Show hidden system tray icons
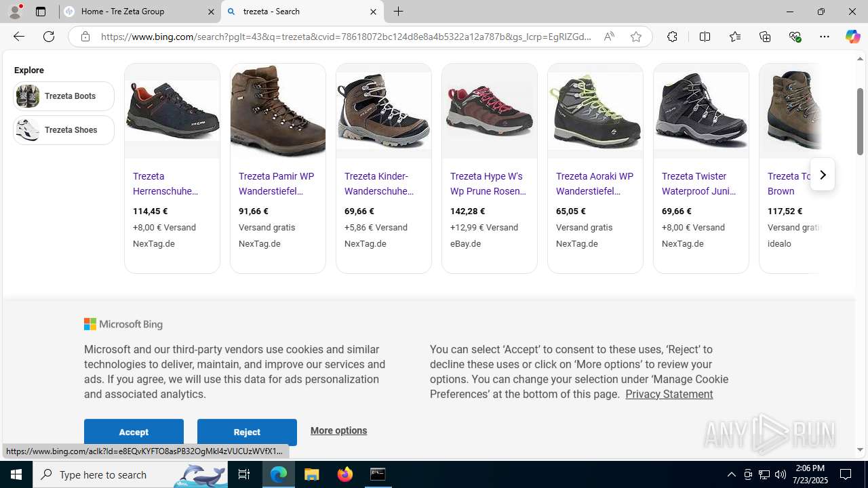 (x=731, y=474)
